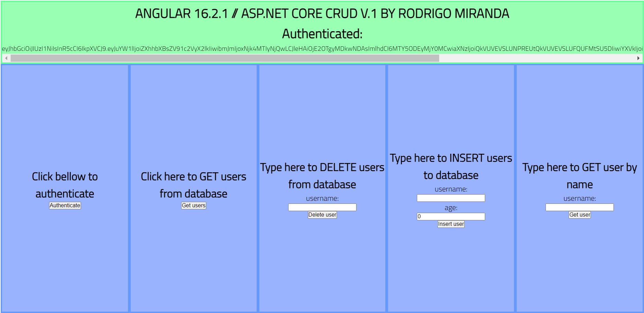Click the 'age:' label
The height and width of the screenshot is (313, 644).
451,208
